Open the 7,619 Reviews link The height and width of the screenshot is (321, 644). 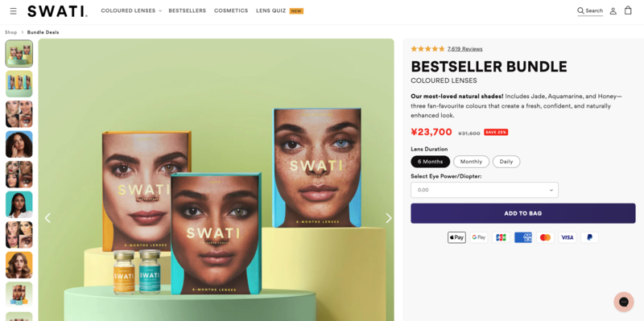click(465, 49)
